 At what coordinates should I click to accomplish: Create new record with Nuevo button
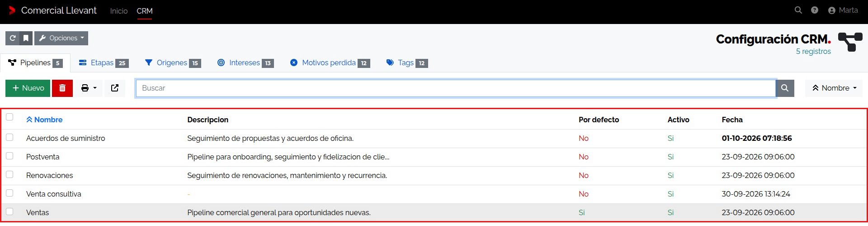coord(28,88)
